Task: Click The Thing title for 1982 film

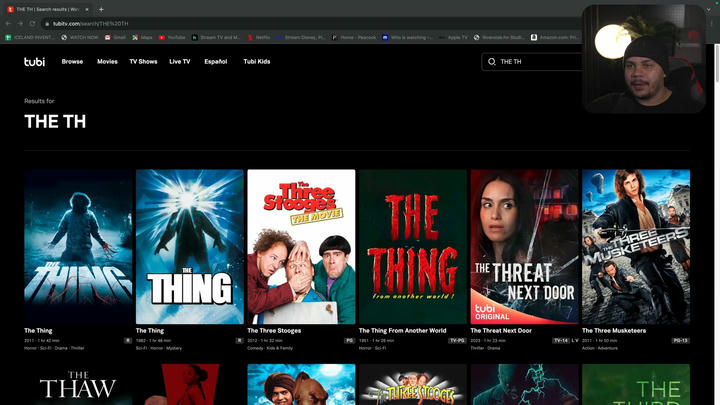Action: coord(150,331)
